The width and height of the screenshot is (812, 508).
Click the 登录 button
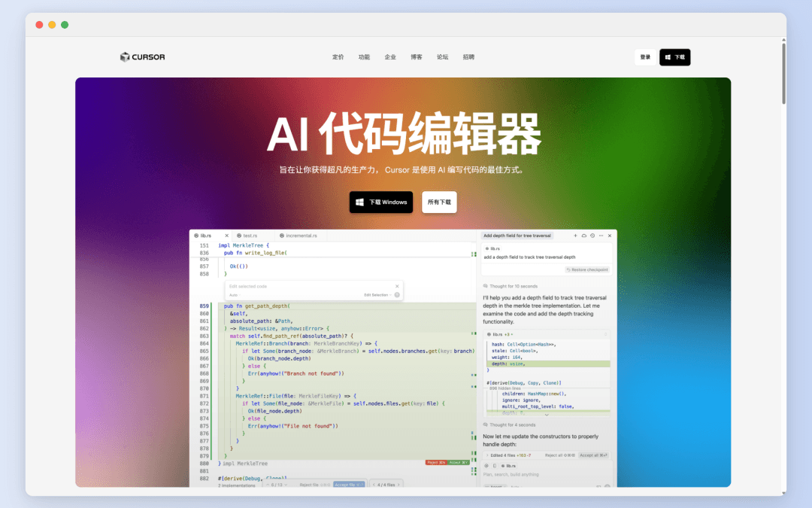(645, 57)
